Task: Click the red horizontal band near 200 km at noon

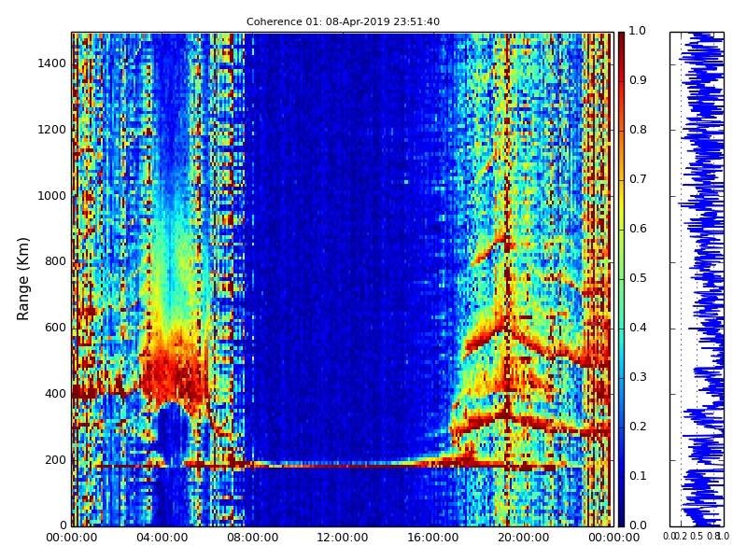Action: click(x=343, y=465)
